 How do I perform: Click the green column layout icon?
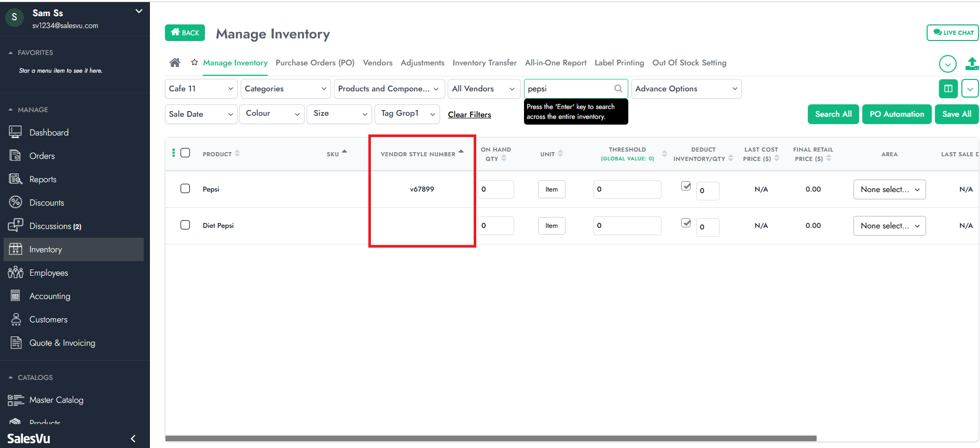(948, 89)
